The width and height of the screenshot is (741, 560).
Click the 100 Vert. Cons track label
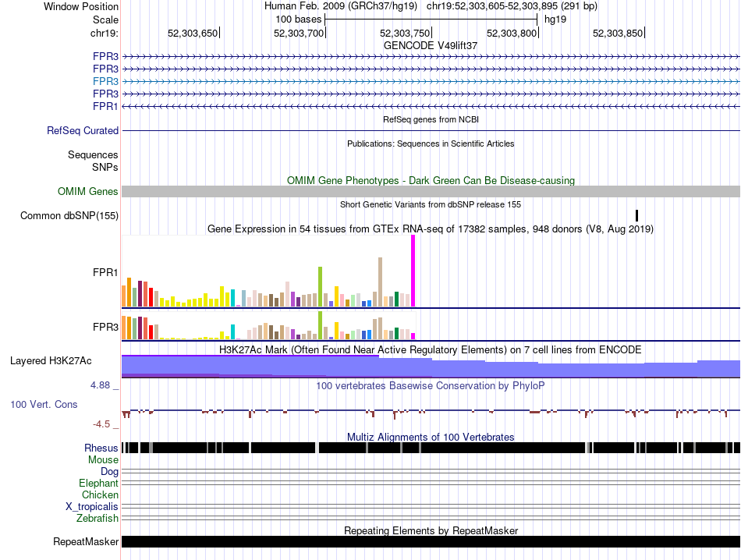tap(44, 405)
